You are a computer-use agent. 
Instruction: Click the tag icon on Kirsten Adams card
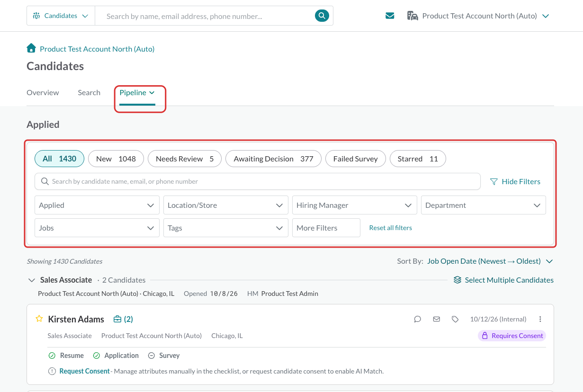point(455,319)
